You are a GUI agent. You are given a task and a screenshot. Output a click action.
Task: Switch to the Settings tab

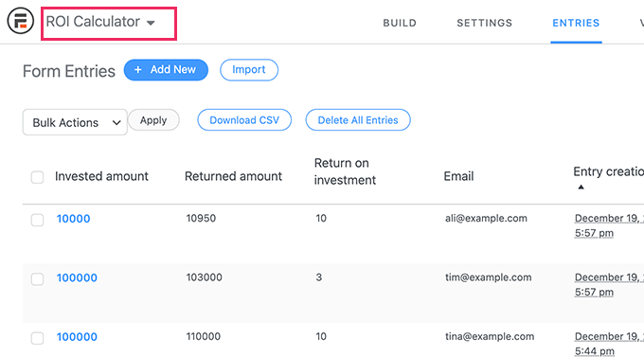click(x=485, y=23)
